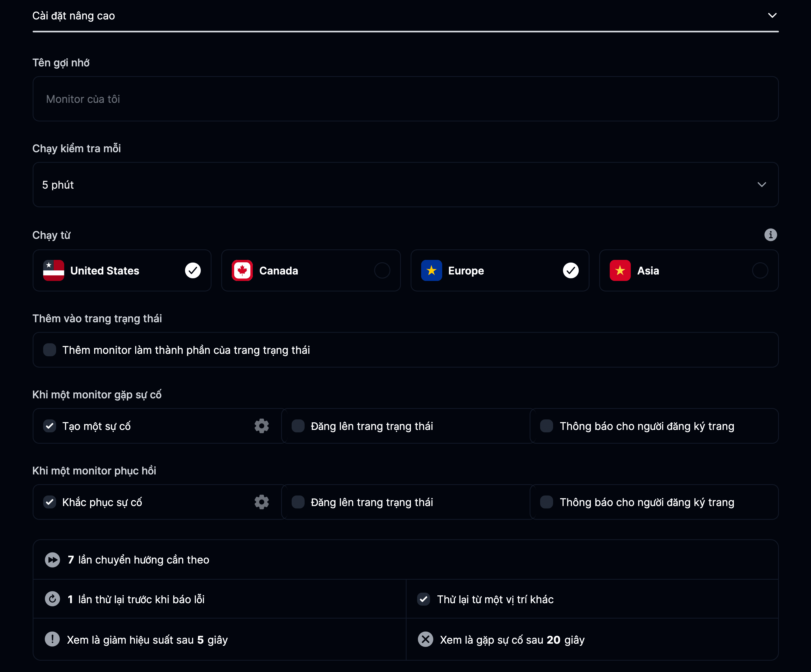811x672 pixels.
Task: Uncheck Thử lại từ một vị trí khác
Action: click(x=424, y=599)
